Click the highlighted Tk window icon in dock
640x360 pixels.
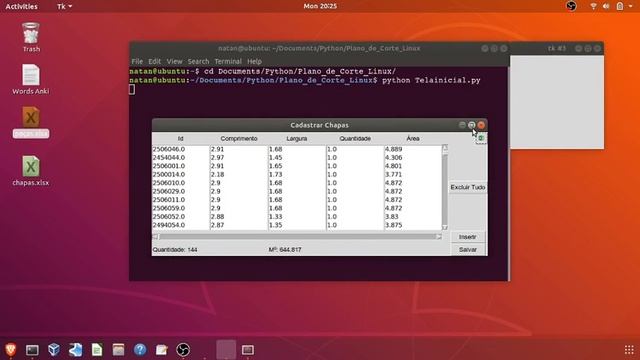[226, 350]
